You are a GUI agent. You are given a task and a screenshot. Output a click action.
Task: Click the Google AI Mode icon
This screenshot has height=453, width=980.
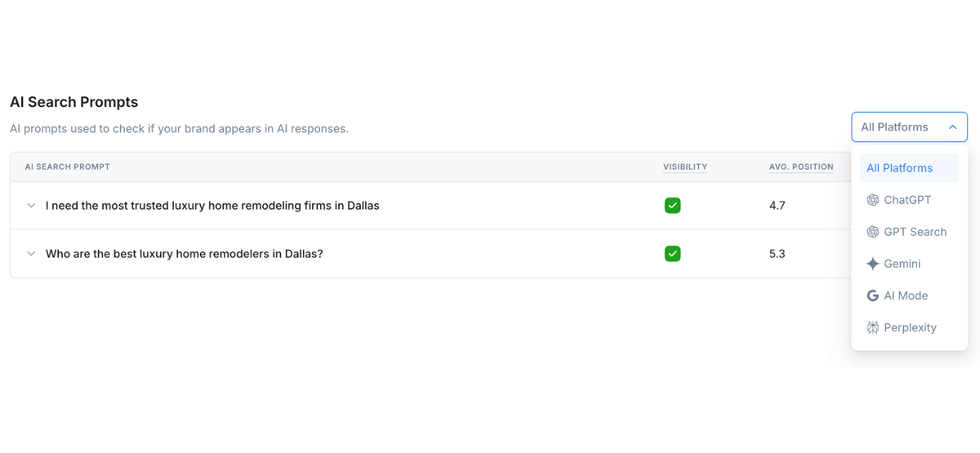(x=872, y=295)
